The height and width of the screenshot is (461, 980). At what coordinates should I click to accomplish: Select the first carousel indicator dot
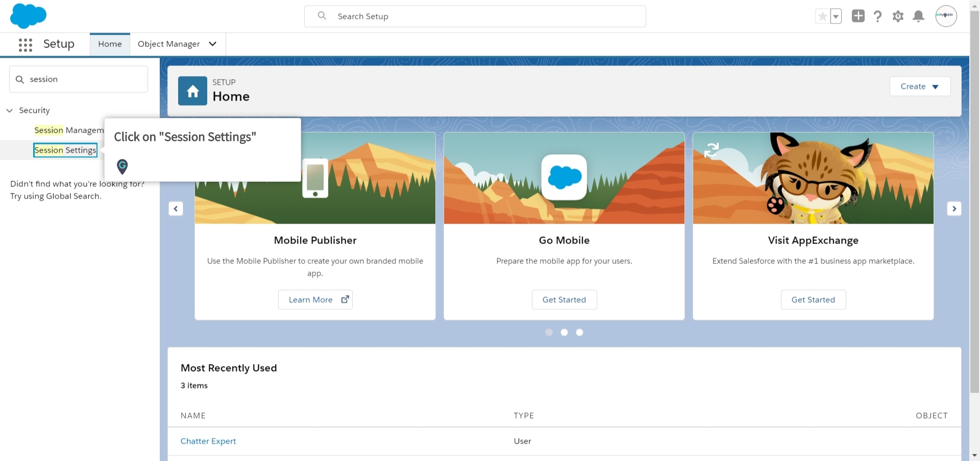click(549, 332)
